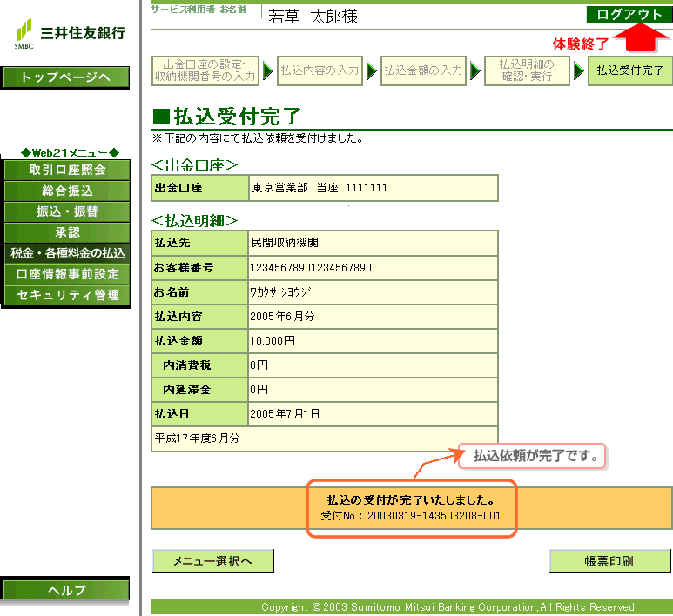Viewport: 673px width, 616px height.
Task: Print the form with 帳票印刷 button
Action: click(x=609, y=561)
